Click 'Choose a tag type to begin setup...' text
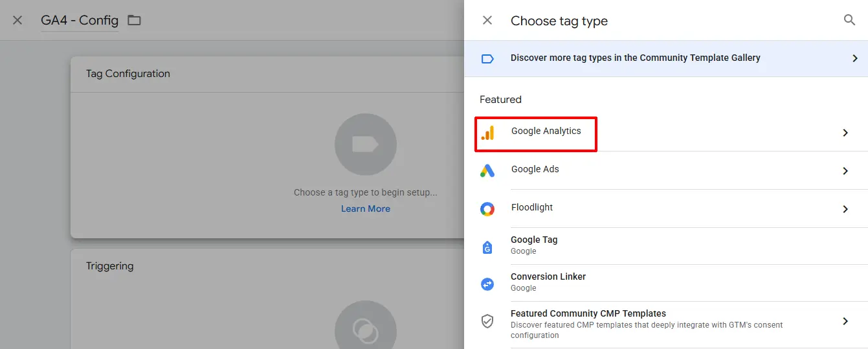The image size is (868, 349). pos(366,192)
